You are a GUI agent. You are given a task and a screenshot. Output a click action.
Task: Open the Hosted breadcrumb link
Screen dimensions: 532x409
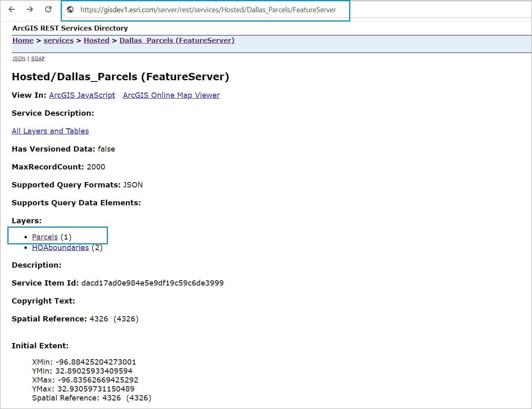97,40
